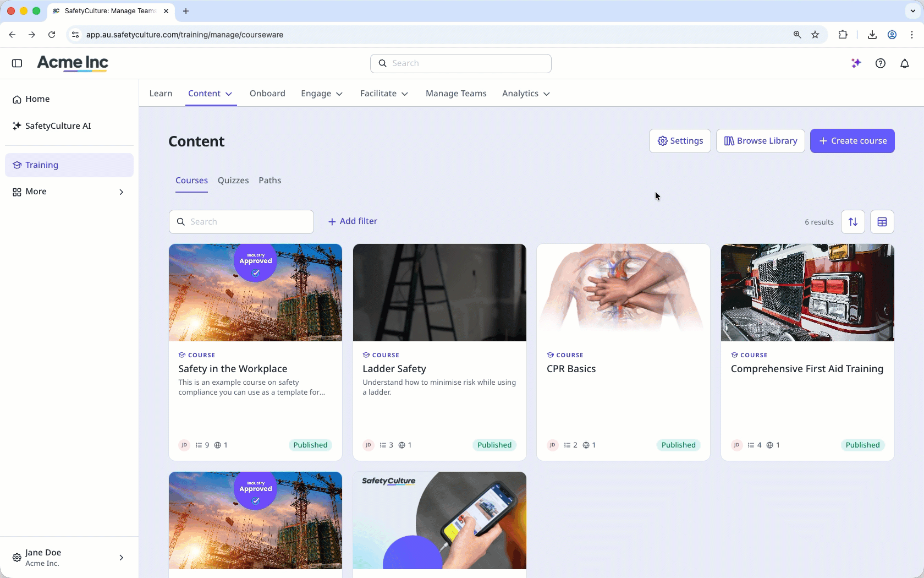Click the CPR Basics chest compression thumbnail
The height and width of the screenshot is (578, 924).
pos(623,293)
